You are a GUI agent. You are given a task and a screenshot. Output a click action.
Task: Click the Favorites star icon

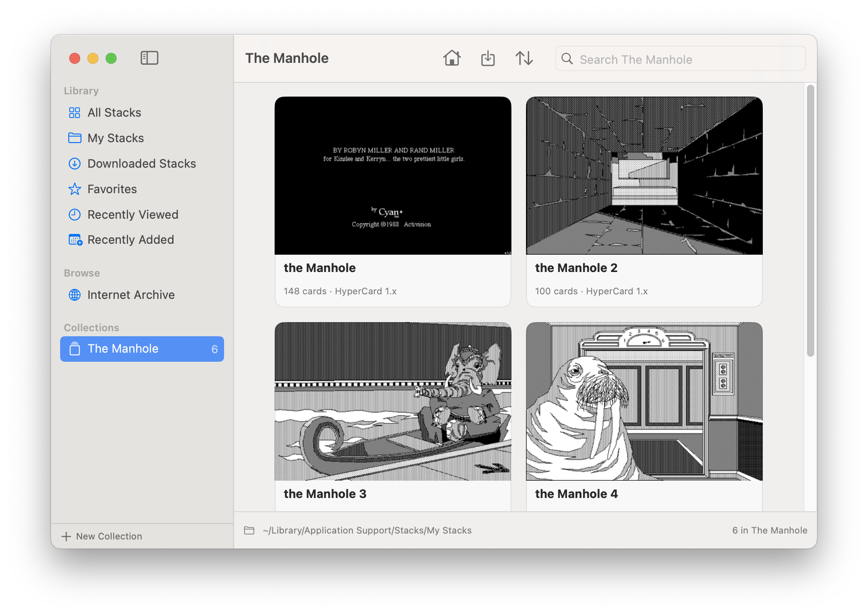tap(75, 189)
